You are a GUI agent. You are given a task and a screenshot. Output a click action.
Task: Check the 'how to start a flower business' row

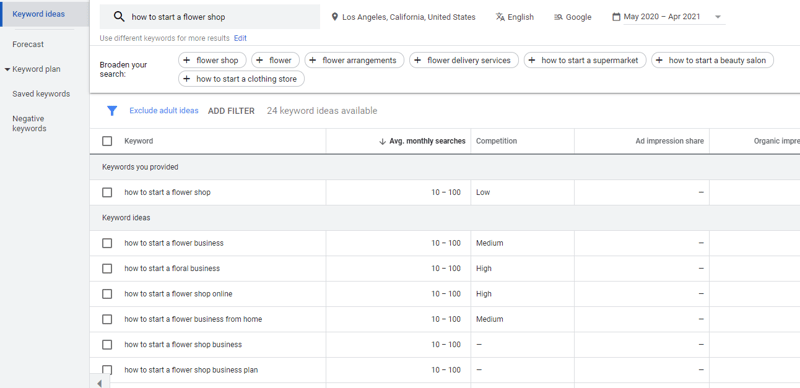tap(107, 243)
